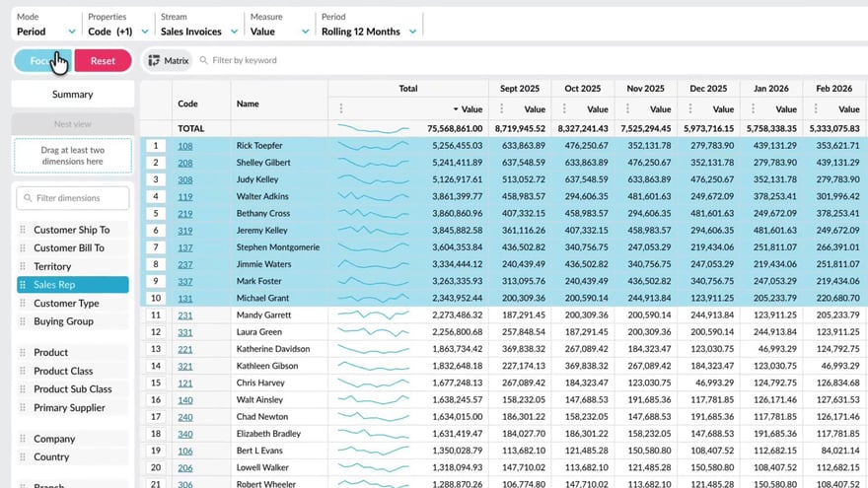This screenshot has height=488, width=868.
Task: Click the Filter dimensions input box
Action: click(73, 198)
